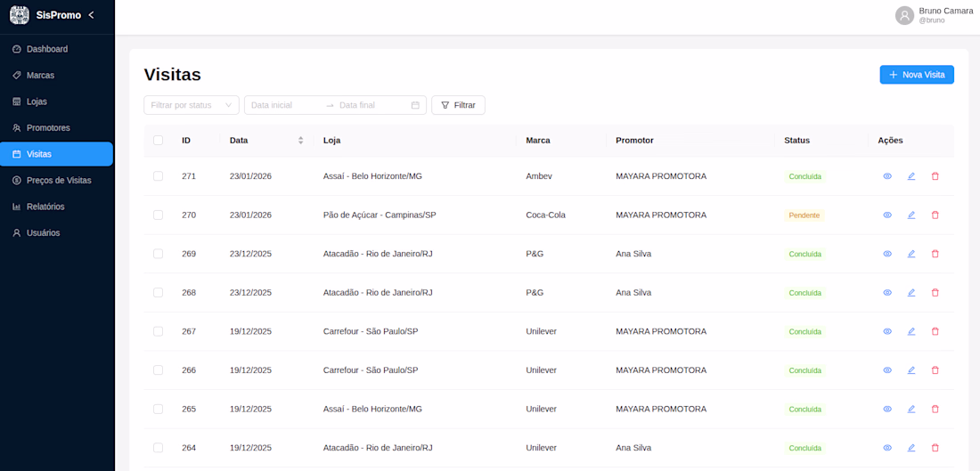Click the trash icon for visit 267

935,331
